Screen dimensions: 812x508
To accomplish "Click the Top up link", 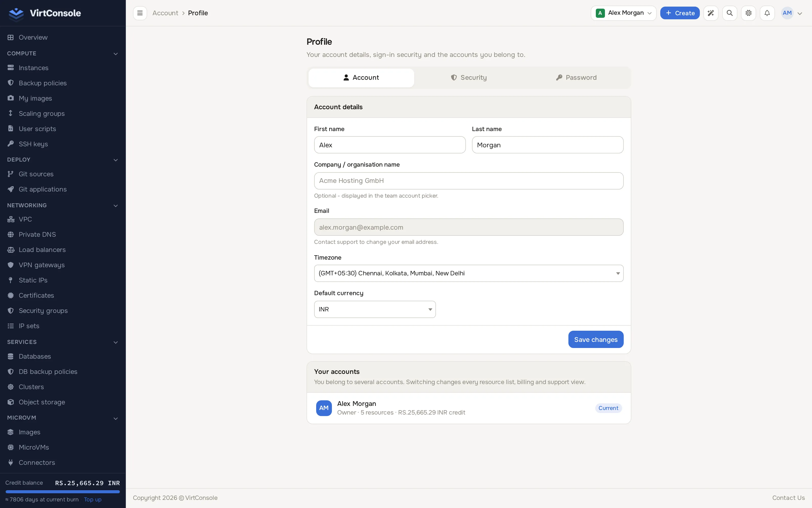I will 93,499.
